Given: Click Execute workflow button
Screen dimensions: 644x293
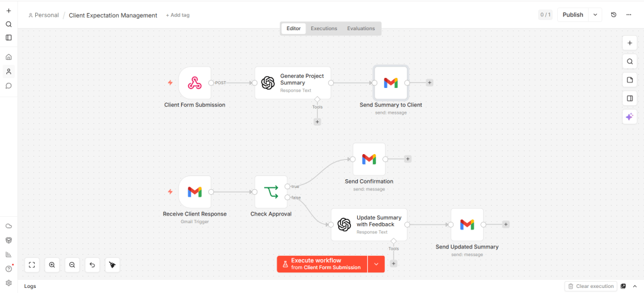Looking at the screenshot, I should tap(322, 264).
